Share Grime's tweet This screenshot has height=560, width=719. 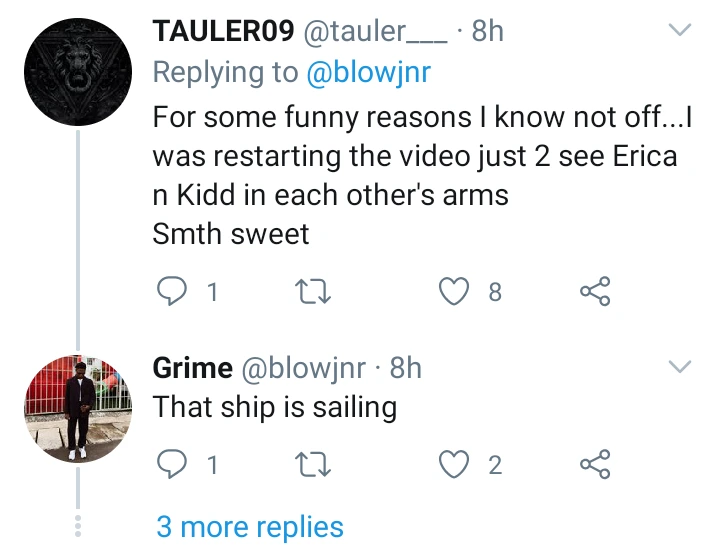(x=595, y=465)
